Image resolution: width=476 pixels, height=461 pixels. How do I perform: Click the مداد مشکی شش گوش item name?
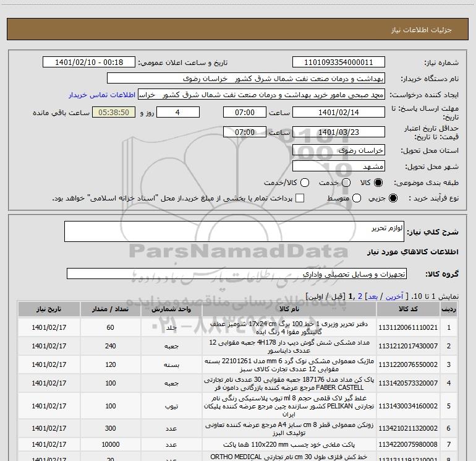[x=289, y=347]
